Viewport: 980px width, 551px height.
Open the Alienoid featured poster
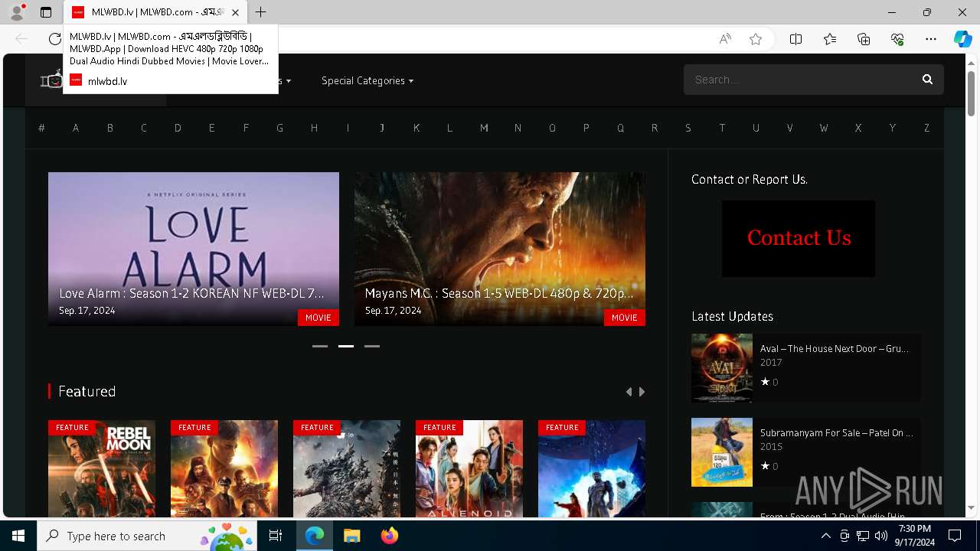[x=469, y=468]
